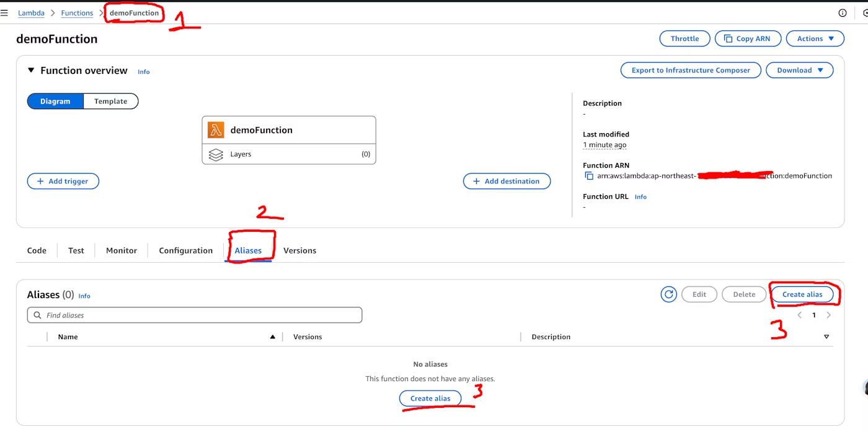Click Add trigger button
This screenshot has width=868, height=432.
63,181
